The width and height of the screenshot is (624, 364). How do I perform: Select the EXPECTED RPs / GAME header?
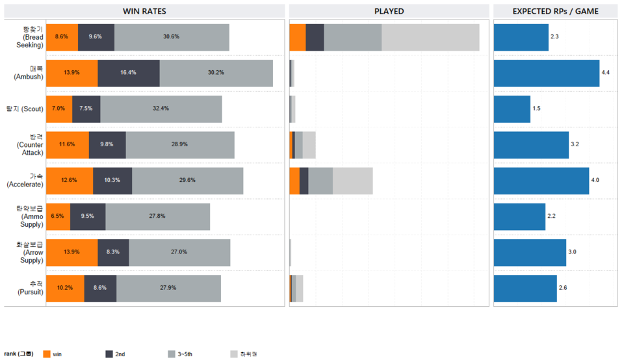coord(555,11)
